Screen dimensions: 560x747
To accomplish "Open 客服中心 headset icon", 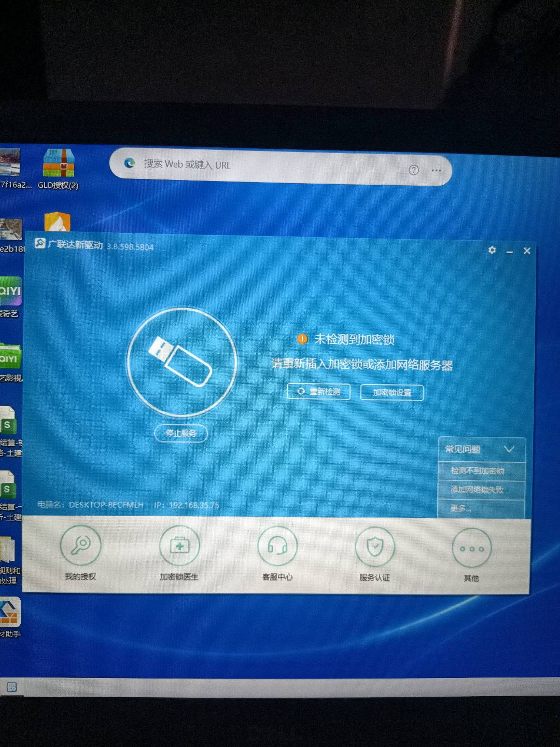I will 277,546.
